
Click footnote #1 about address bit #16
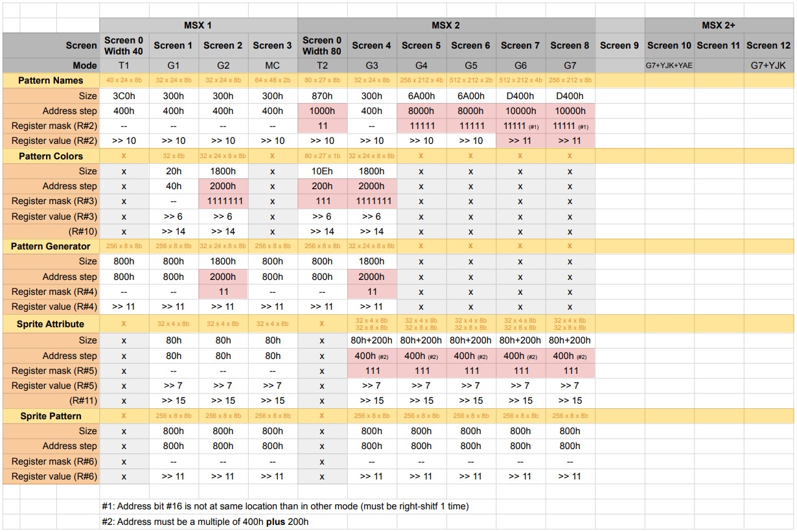285,506
